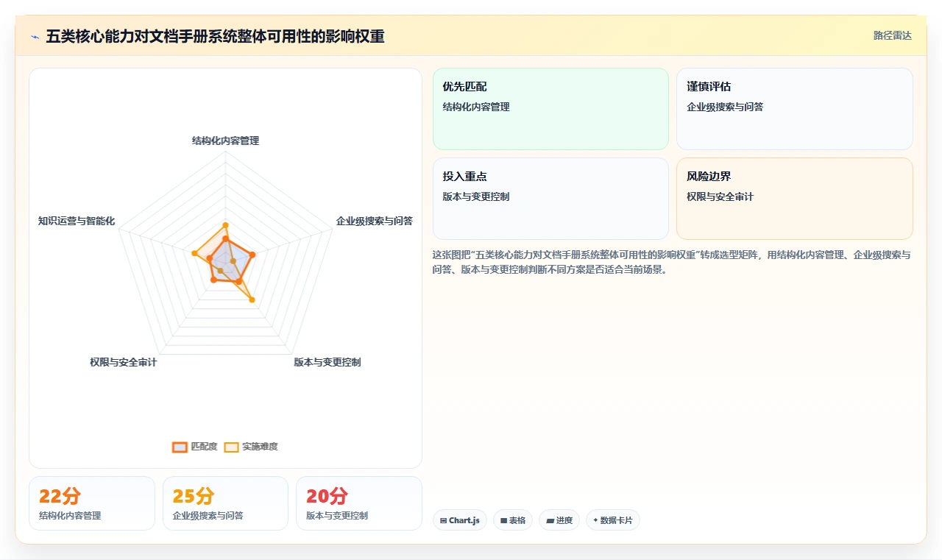Open the 投入重点 card
This screenshot has width=942, height=560.
pyautogui.click(x=550, y=199)
